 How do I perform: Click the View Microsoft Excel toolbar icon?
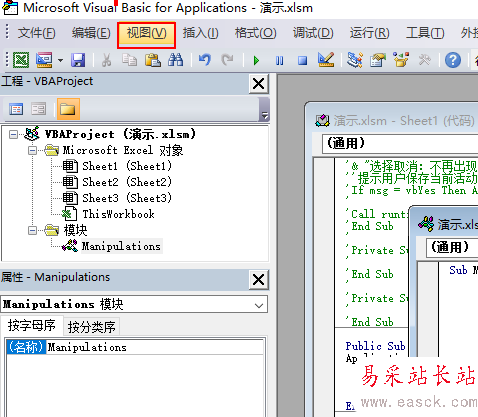click(21, 60)
